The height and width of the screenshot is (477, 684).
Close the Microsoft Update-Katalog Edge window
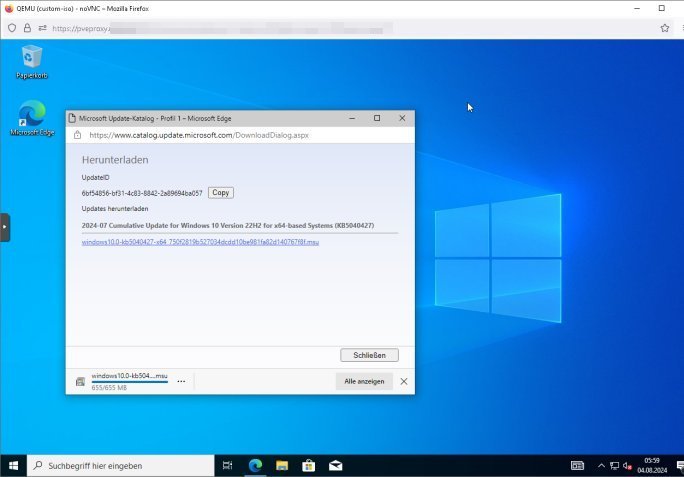point(402,118)
